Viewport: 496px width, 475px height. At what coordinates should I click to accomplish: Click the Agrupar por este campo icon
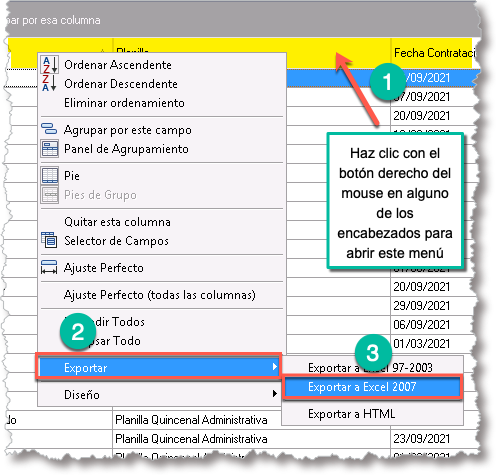pyautogui.click(x=49, y=129)
